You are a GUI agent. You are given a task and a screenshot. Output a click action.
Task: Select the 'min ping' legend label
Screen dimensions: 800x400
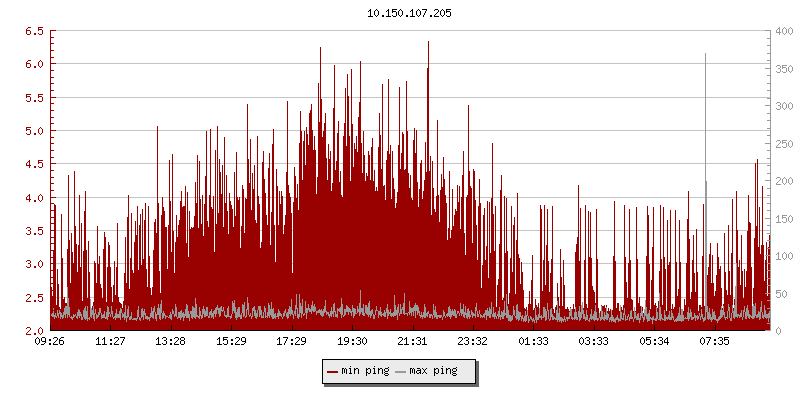(x=365, y=371)
